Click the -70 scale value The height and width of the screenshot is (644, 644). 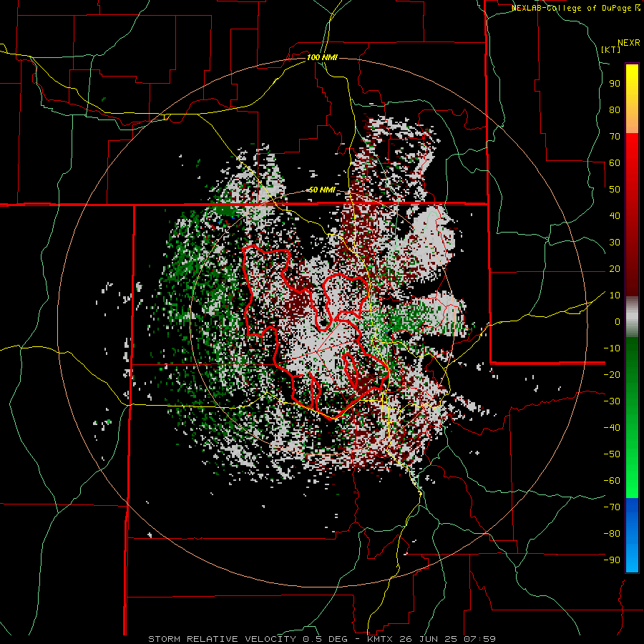coord(612,507)
